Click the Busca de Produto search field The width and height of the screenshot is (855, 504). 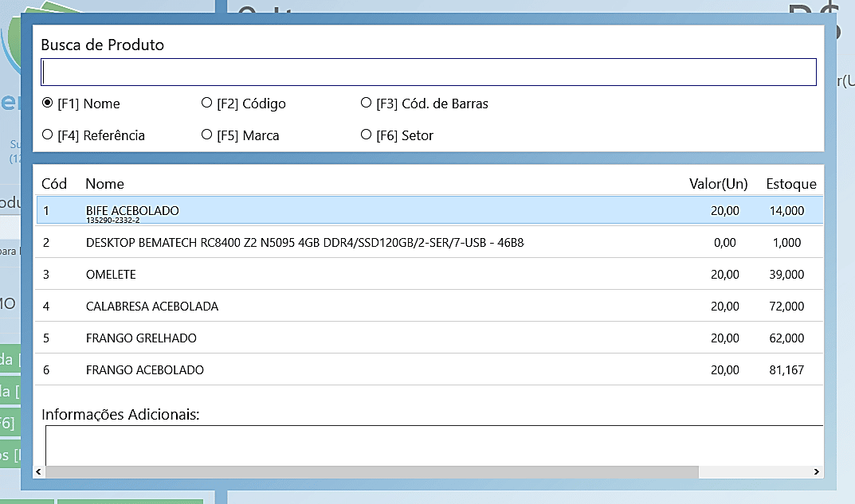[429, 72]
